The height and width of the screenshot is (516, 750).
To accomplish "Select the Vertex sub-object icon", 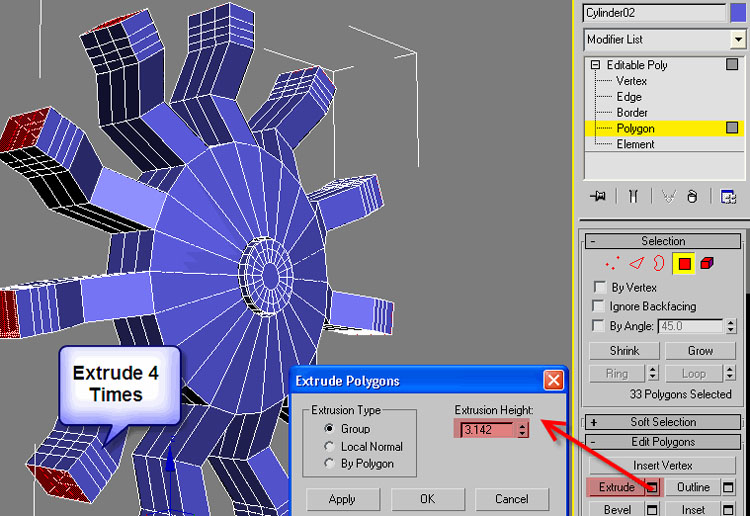I will (610, 264).
